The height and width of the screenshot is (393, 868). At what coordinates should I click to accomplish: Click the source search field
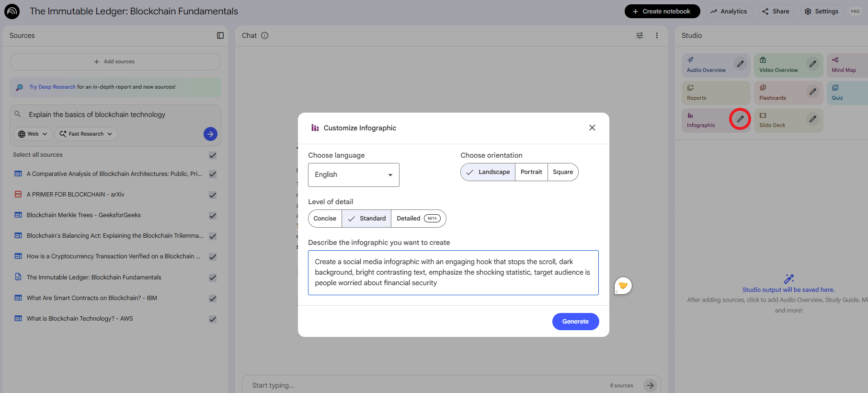click(x=115, y=115)
